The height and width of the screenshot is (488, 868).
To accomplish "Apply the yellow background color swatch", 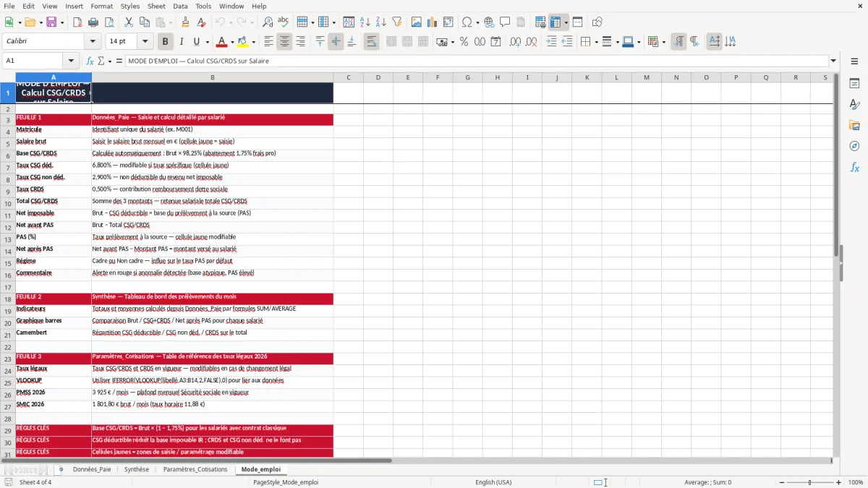I will pos(242,42).
